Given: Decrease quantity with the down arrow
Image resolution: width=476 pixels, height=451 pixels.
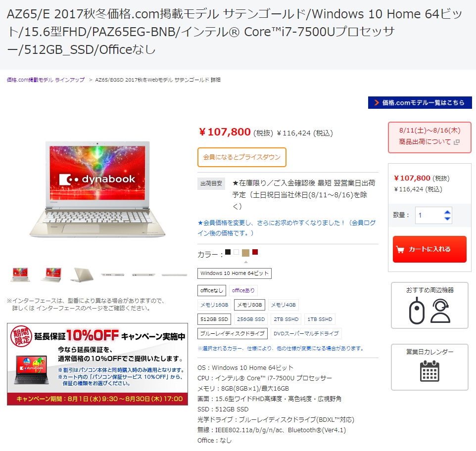Looking at the screenshot, I should pyautogui.click(x=447, y=219).
